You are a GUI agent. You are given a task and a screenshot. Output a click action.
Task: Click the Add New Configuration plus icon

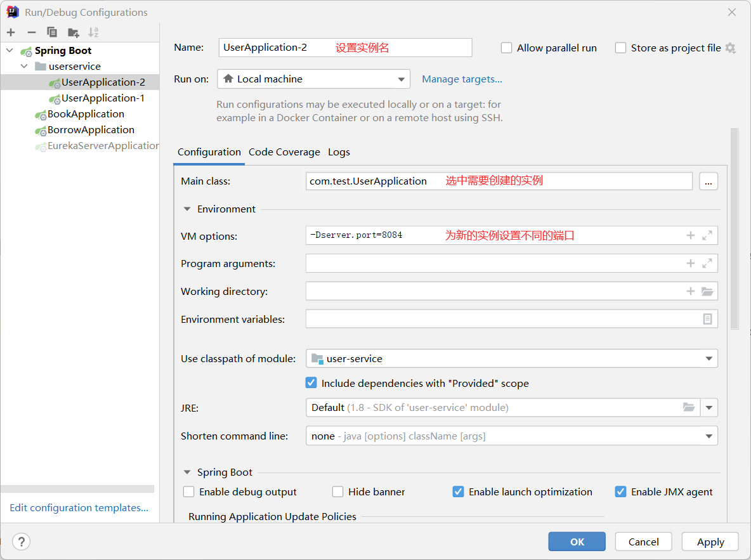[11, 32]
